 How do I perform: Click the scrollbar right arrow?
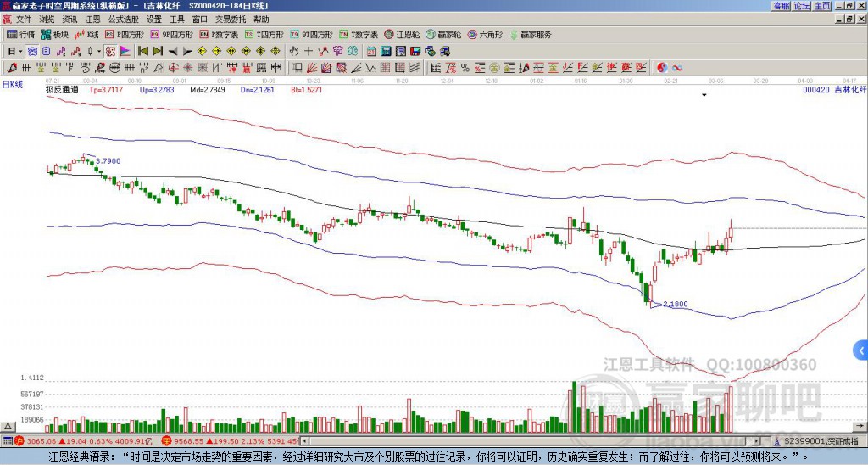(757, 441)
